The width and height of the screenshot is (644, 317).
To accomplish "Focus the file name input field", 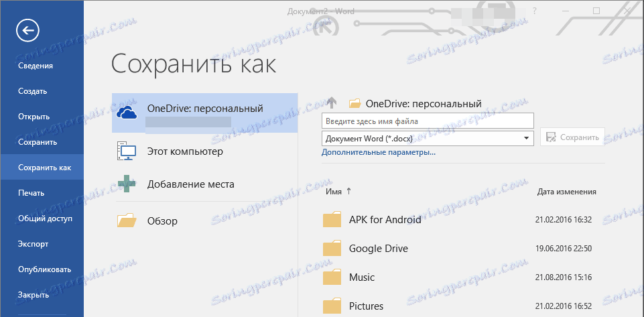I will (x=428, y=121).
